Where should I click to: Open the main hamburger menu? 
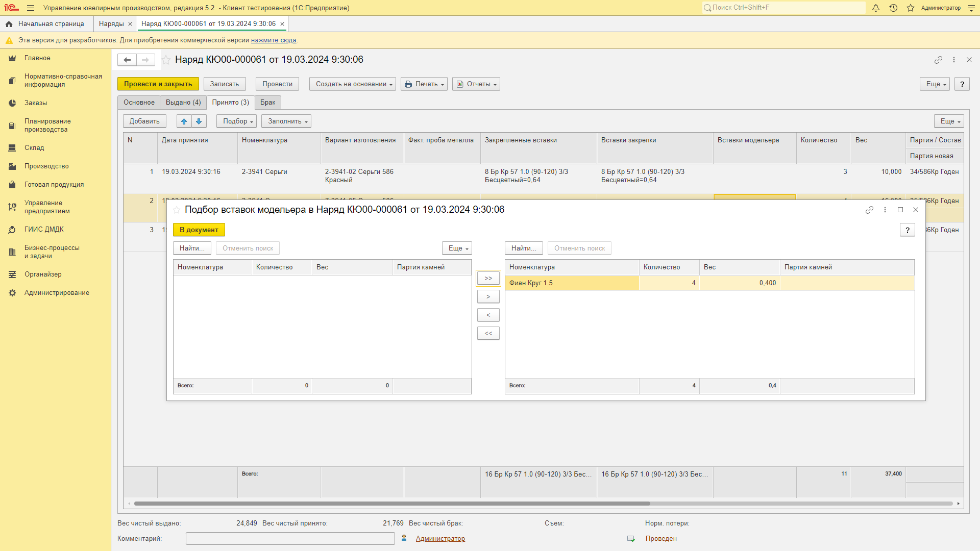31,8
